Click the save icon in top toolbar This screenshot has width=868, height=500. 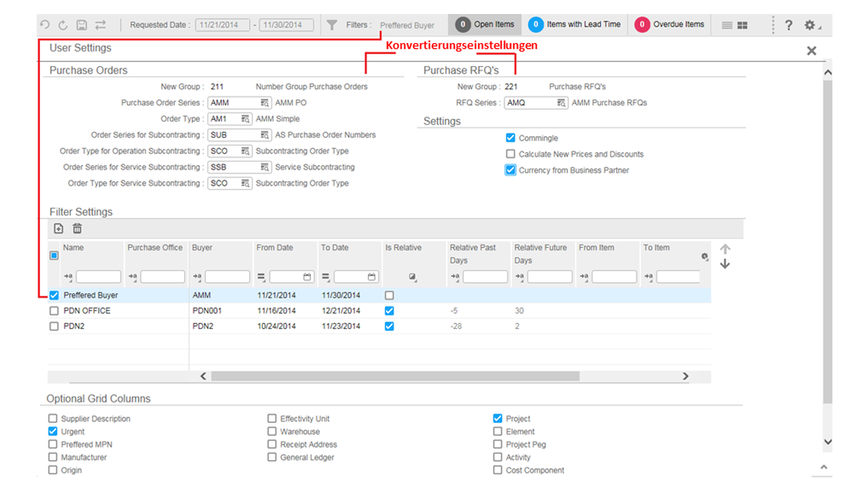click(81, 25)
